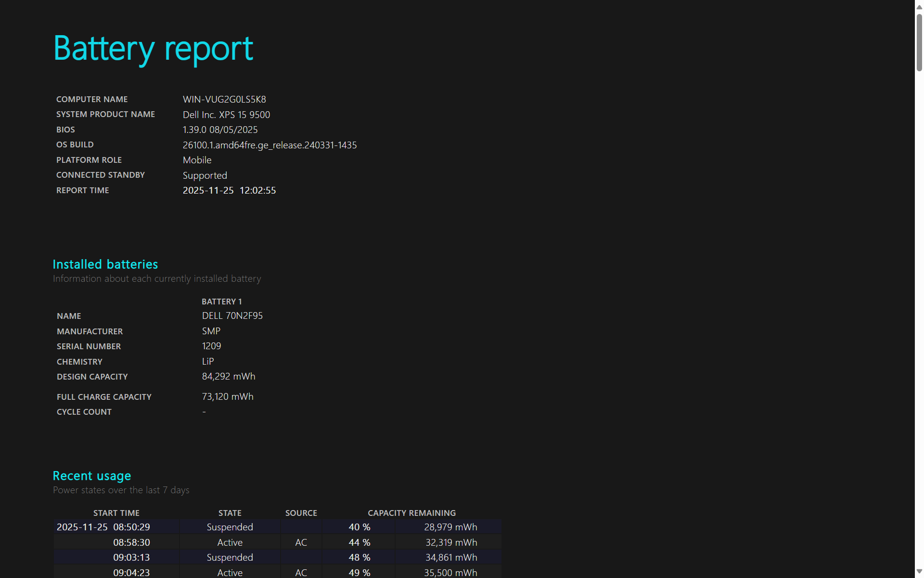Click the scrollbar up arrow

(919, 7)
